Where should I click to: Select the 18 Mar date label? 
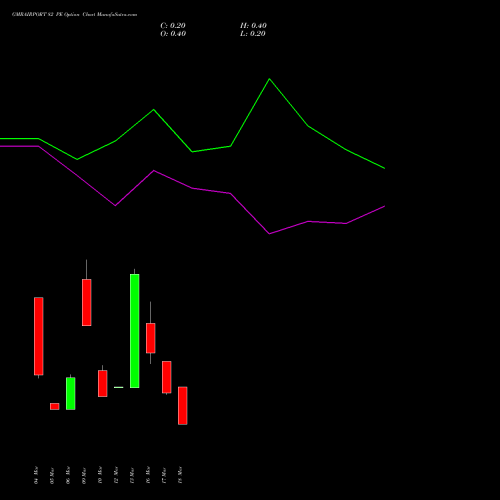pos(180,475)
